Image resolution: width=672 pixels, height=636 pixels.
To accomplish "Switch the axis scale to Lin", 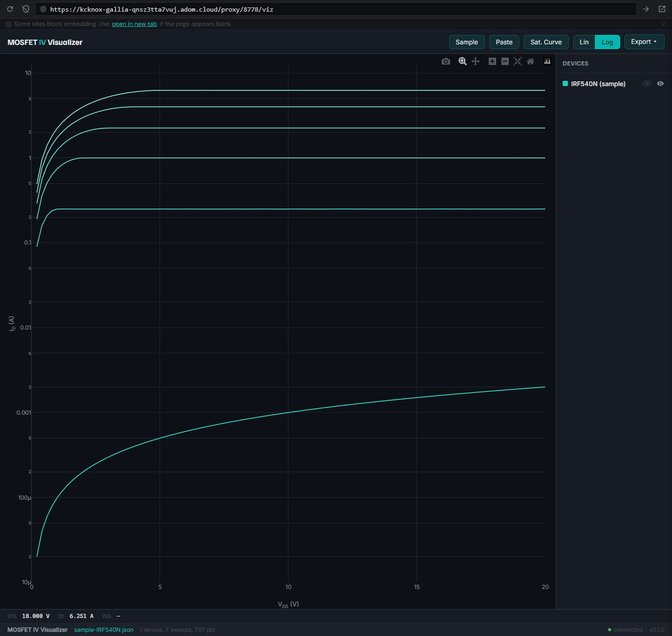I will point(584,42).
